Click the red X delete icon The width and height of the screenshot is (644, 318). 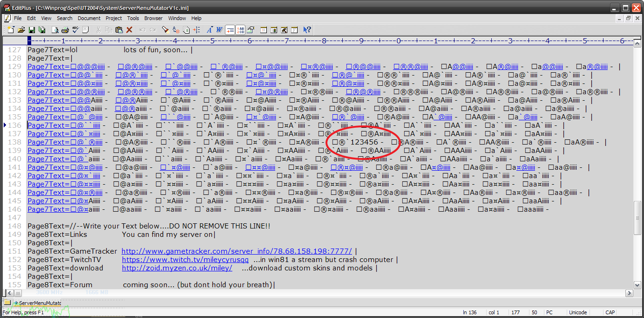click(129, 30)
